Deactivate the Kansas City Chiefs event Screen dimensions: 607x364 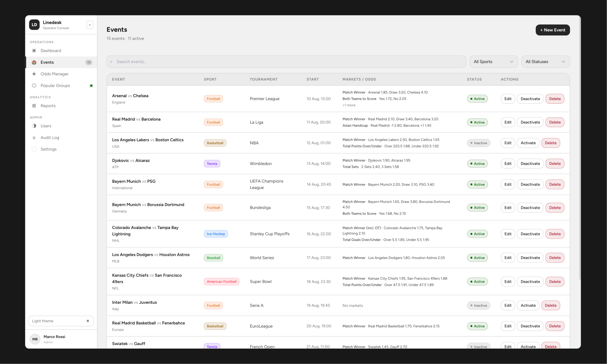[x=530, y=282]
